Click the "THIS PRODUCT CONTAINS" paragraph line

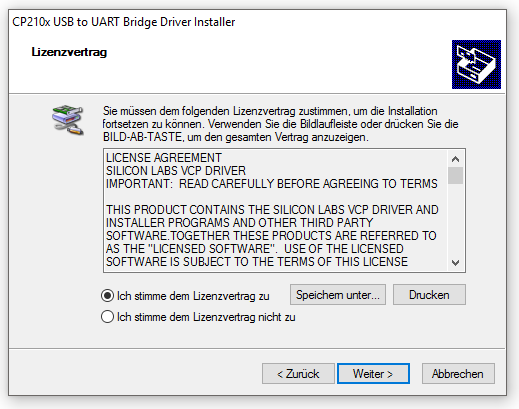point(272,210)
